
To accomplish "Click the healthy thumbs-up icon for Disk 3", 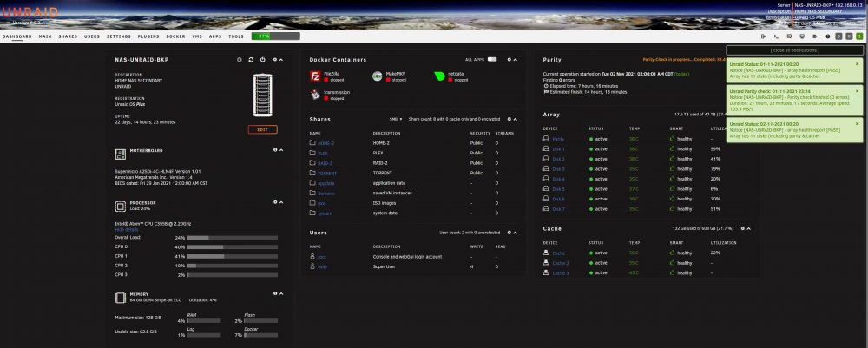I will pyautogui.click(x=672, y=168).
